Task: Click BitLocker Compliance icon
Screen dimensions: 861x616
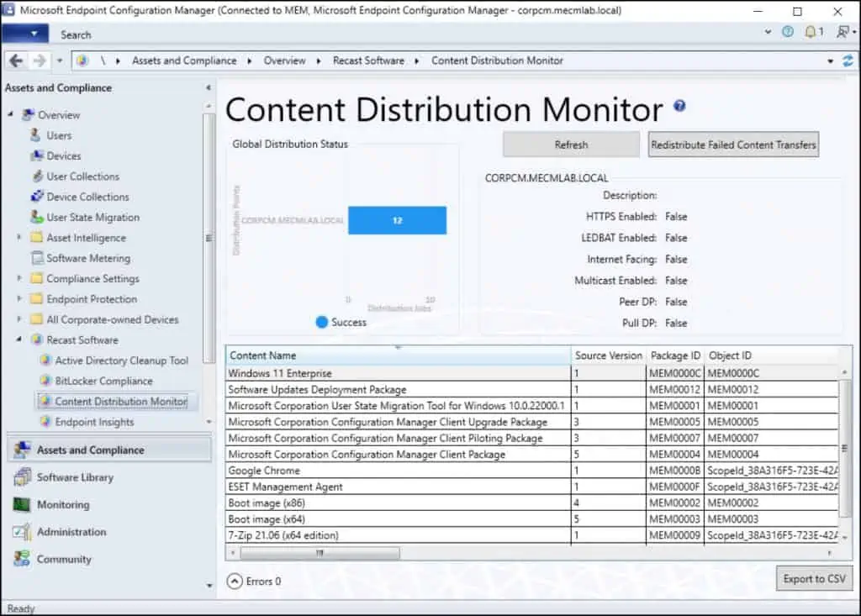Action: [45, 381]
